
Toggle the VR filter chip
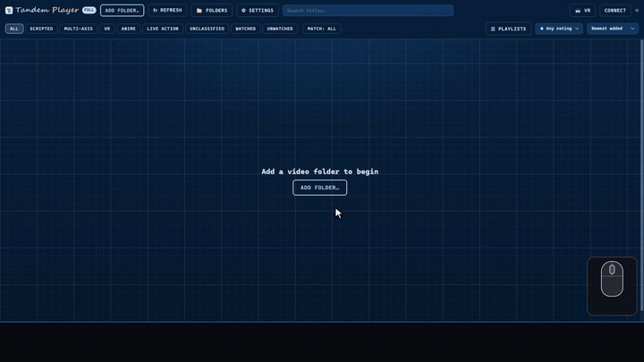[107, 29]
